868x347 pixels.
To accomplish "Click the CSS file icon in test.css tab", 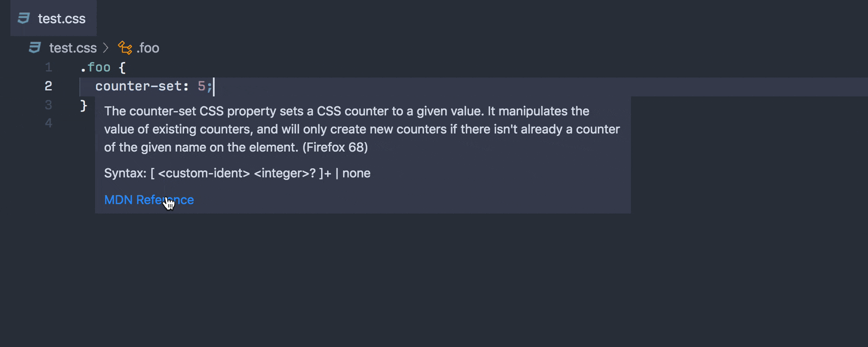I will (x=23, y=18).
